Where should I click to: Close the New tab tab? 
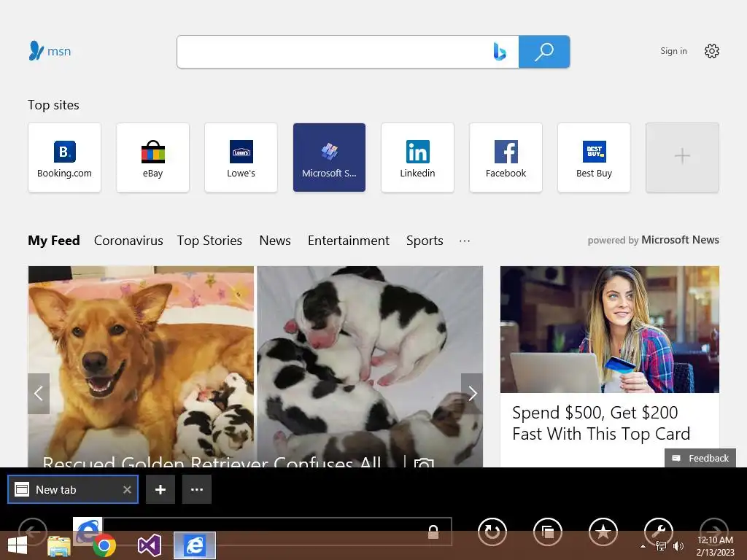[127, 489]
